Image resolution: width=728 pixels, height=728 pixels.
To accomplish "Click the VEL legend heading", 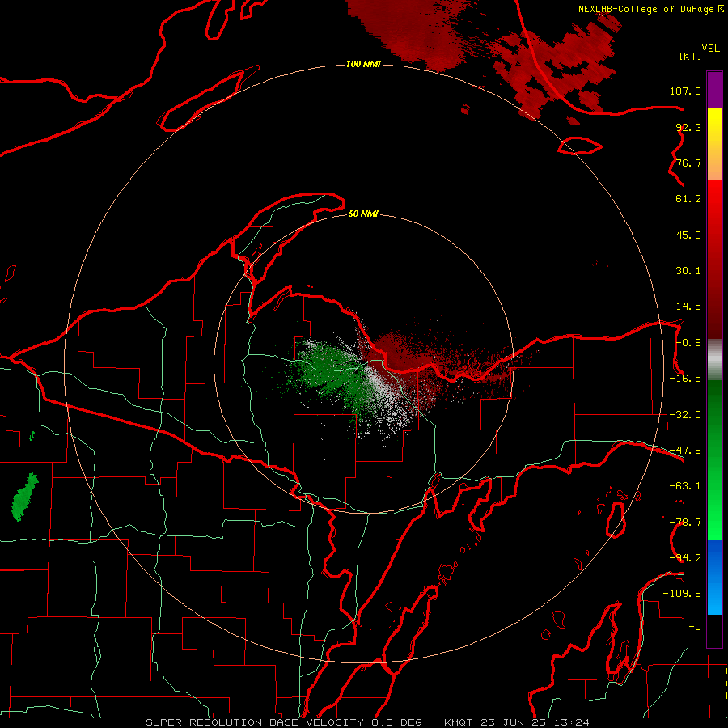I will pyautogui.click(x=710, y=49).
